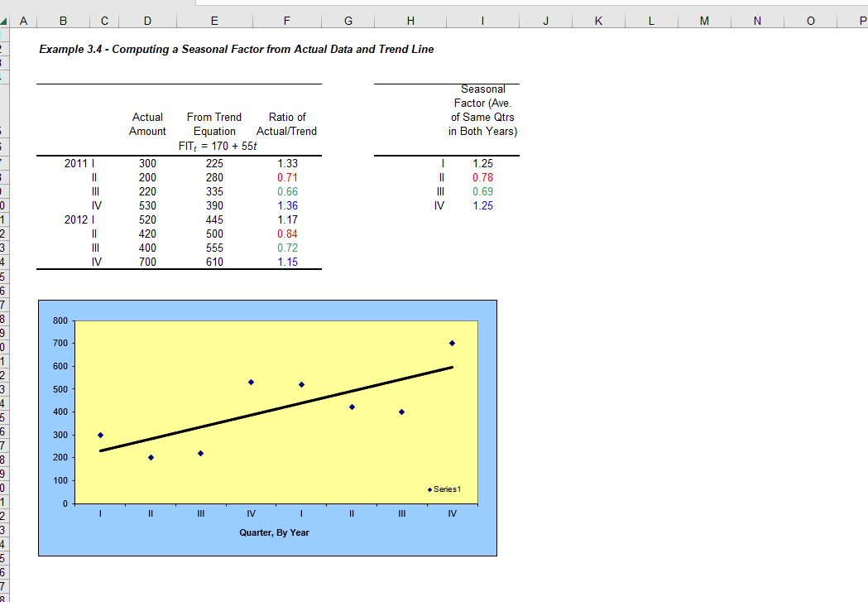Select column G header
The image size is (868, 602).
tap(348, 21)
